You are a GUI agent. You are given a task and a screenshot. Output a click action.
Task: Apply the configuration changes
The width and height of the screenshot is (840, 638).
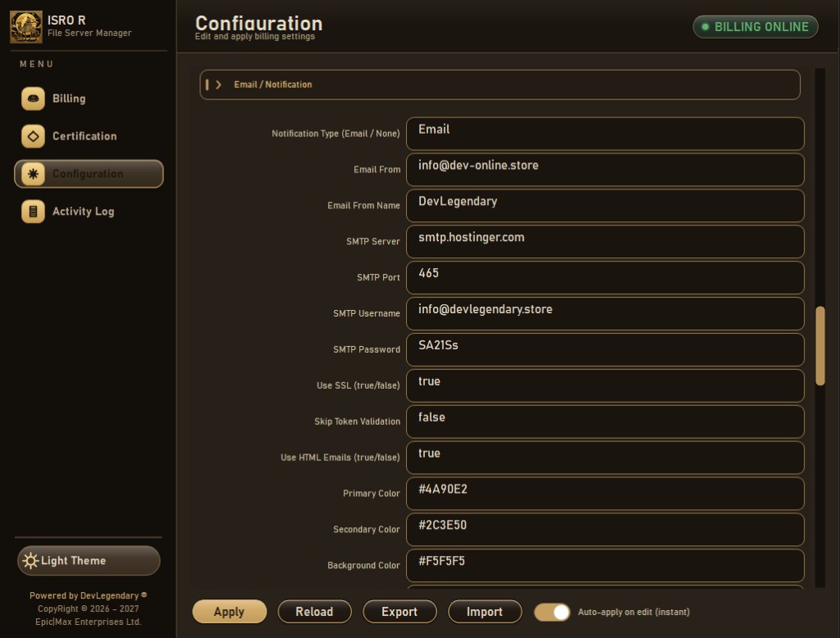(230, 612)
